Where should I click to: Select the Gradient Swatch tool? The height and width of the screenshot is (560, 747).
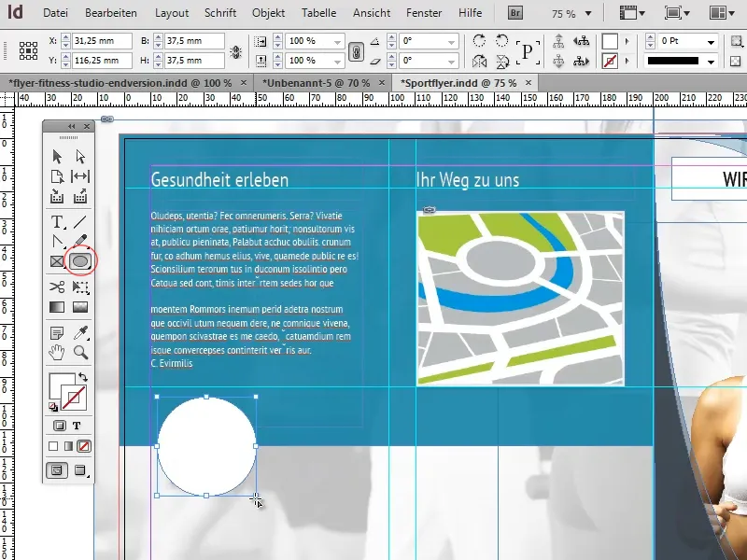coord(57,307)
